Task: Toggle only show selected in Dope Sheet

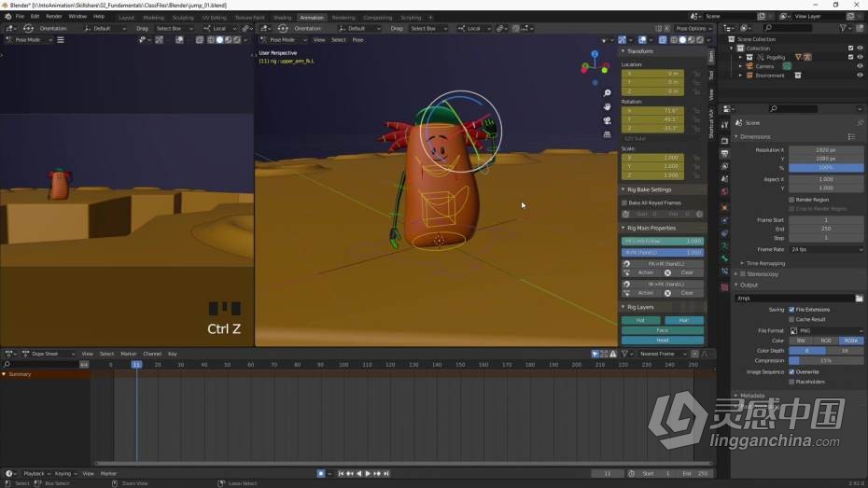Action: point(595,355)
